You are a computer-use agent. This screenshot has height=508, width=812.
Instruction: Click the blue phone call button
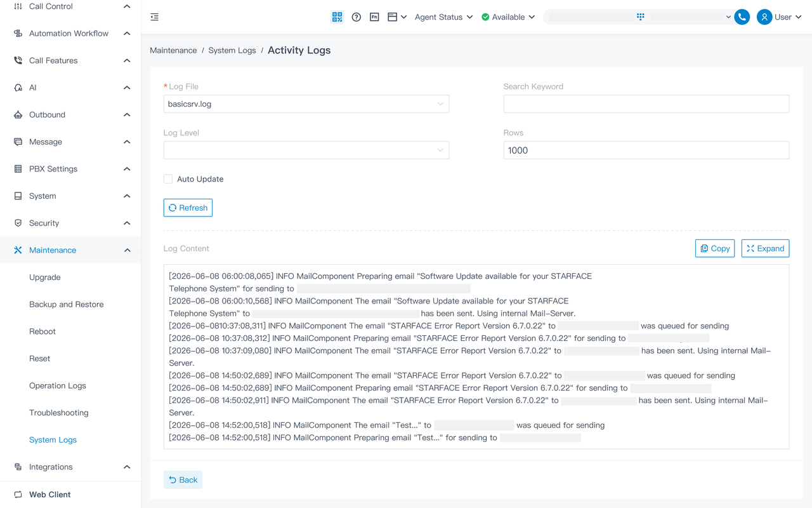click(742, 17)
